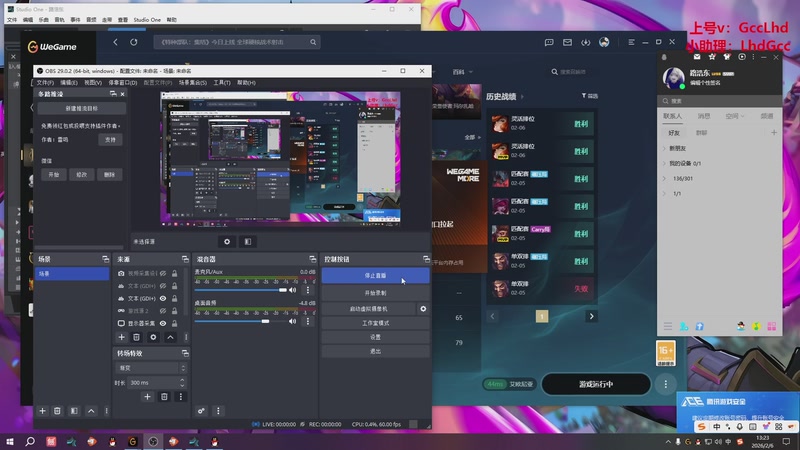Open OBS File menu

45,83
